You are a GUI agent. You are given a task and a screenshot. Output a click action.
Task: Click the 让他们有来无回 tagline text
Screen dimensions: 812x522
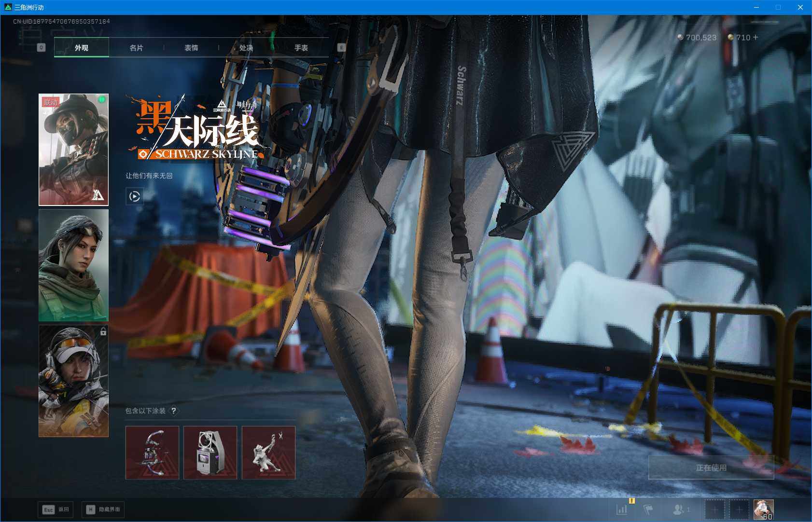coord(149,176)
